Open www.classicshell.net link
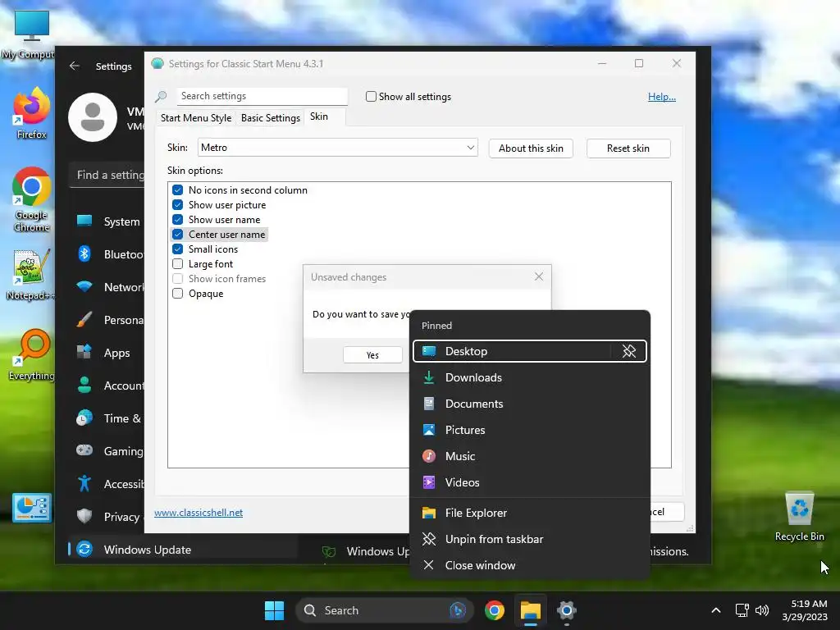The image size is (840, 630). (x=199, y=513)
